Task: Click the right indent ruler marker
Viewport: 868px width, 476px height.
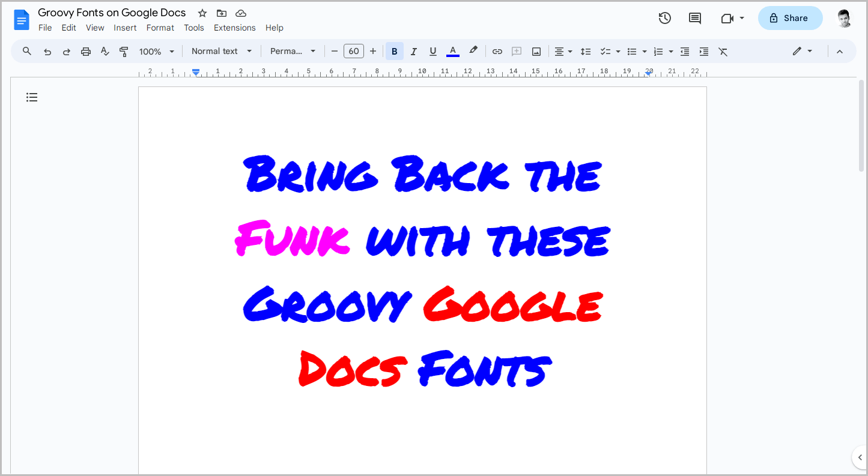Action: 649,73
